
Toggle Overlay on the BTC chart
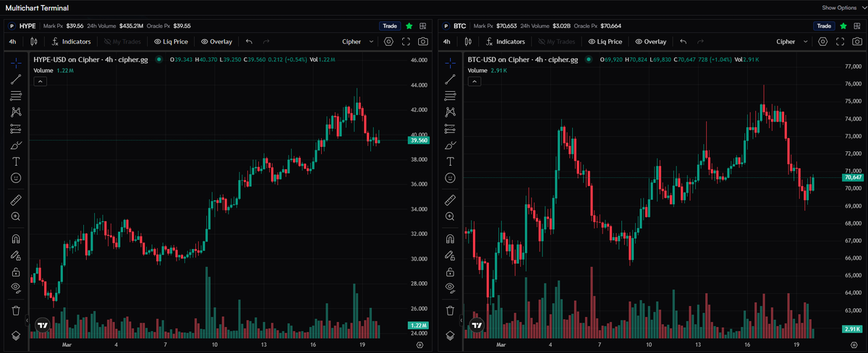tap(651, 42)
